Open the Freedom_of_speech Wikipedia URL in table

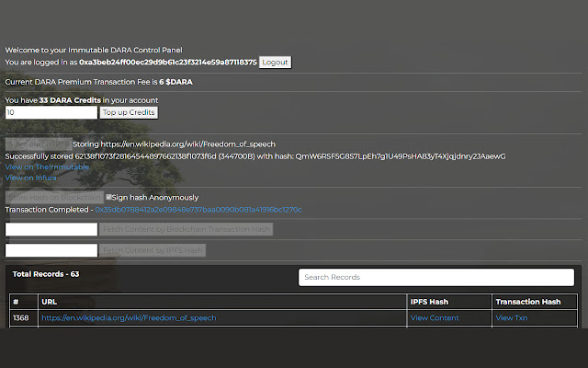[x=129, y=317]
